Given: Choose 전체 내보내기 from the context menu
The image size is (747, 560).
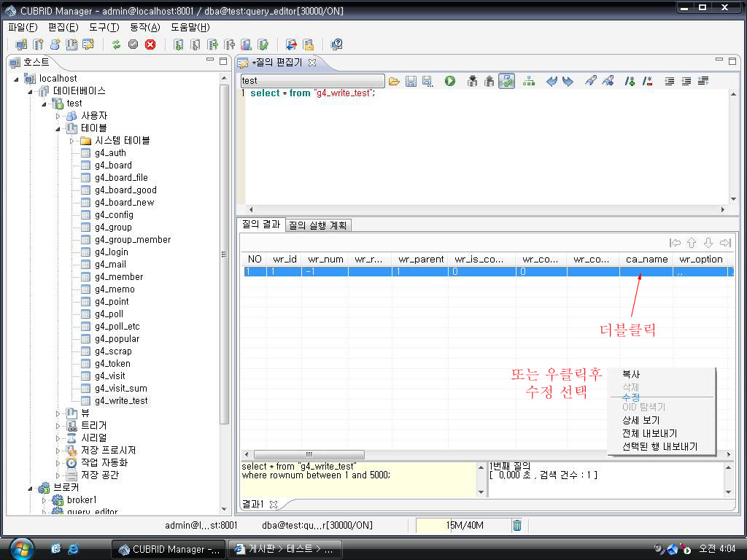Looking at the screenshot, I should click(x=649, y=433).
